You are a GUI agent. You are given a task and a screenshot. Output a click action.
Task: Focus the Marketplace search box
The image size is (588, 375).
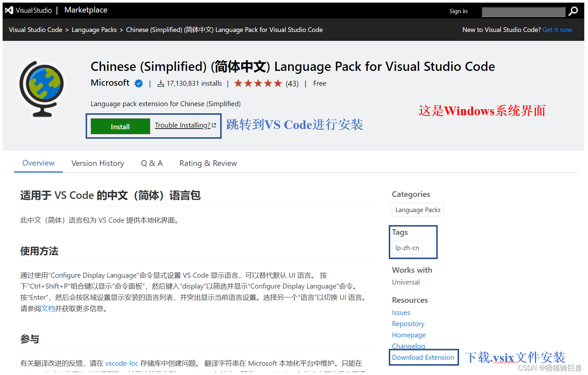(x=523, y=12)
